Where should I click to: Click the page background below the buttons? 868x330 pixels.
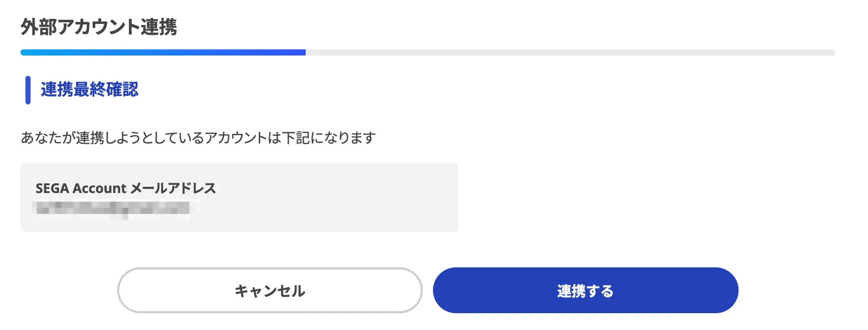(433, 323)
